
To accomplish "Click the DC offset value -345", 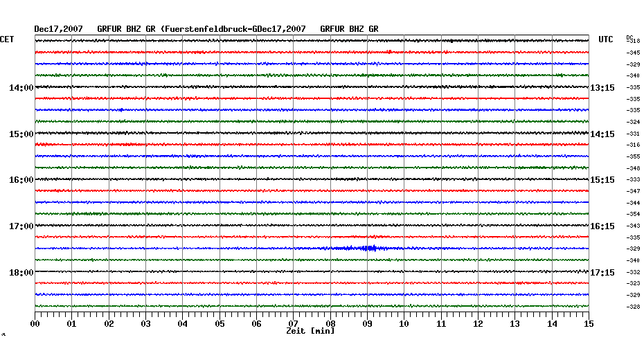I will (x=633, y=53).
